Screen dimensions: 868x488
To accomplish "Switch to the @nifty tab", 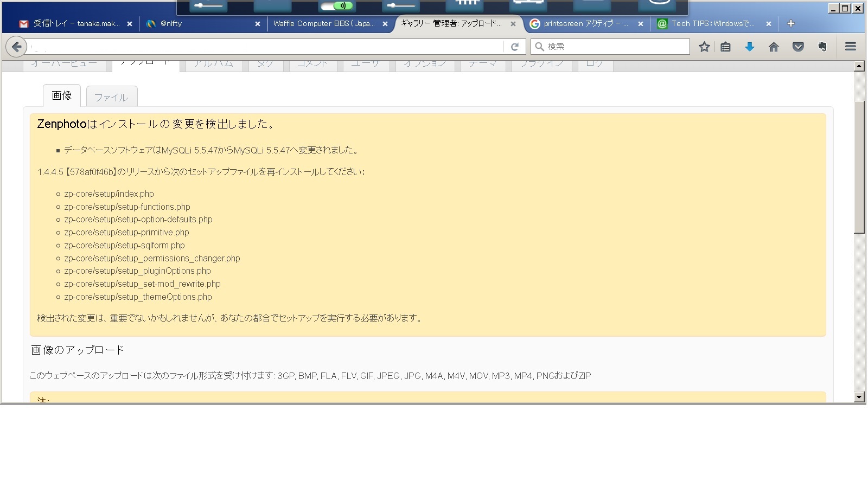I will [203, 24].
